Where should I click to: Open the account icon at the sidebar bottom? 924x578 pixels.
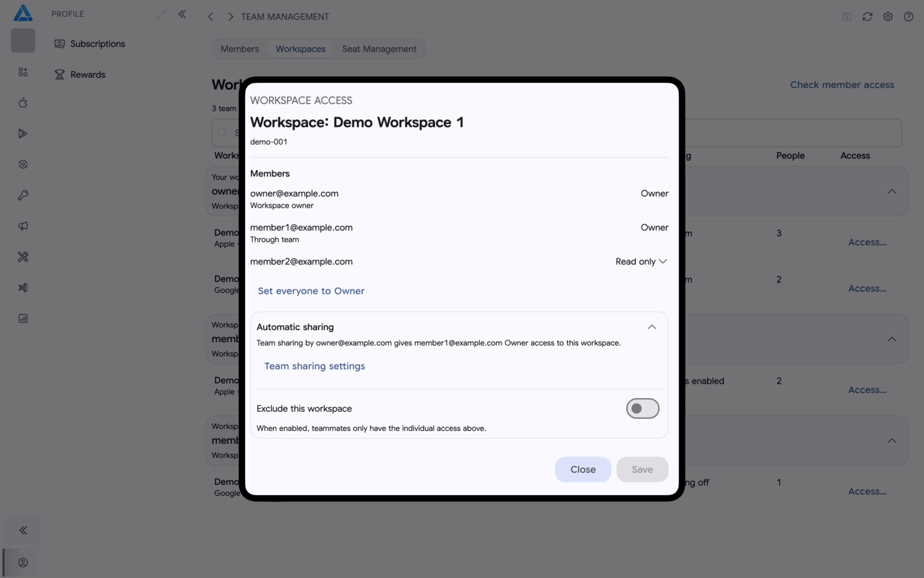[23, 563]
